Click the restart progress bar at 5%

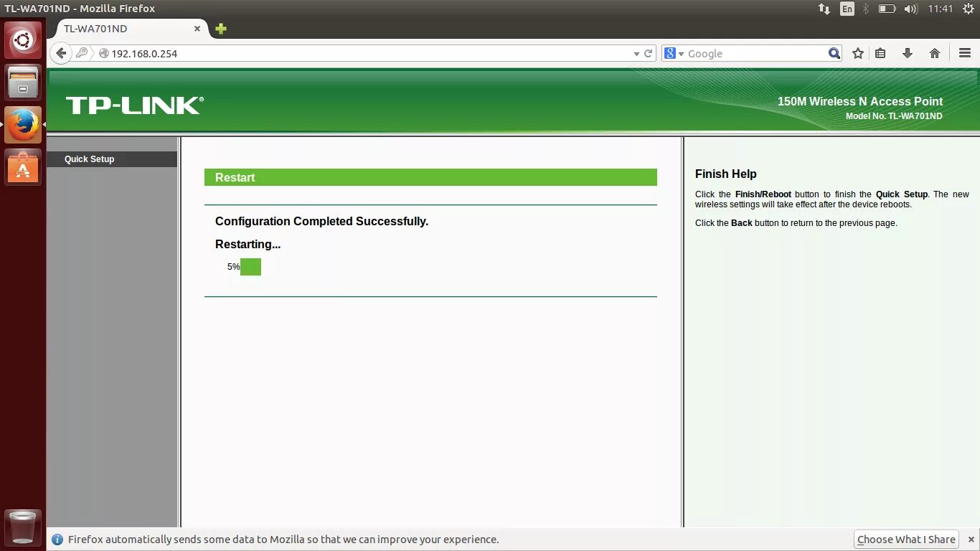(250, 267)
